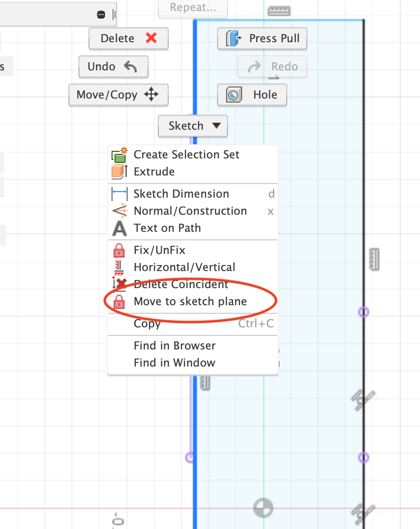Click the Normal/Construction icon
The width and height of the screenshot is (420, 529).
click(119, 211)
